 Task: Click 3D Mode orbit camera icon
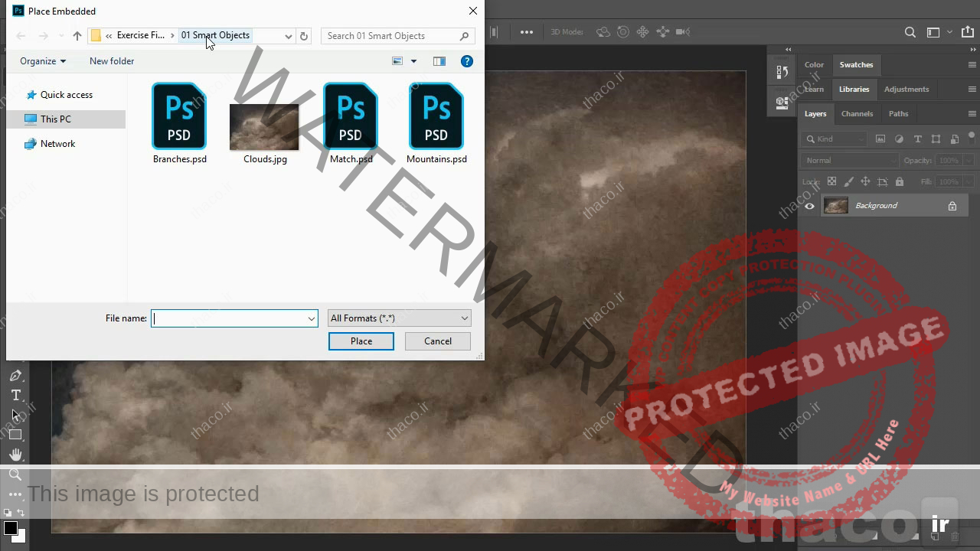[603, 32]
